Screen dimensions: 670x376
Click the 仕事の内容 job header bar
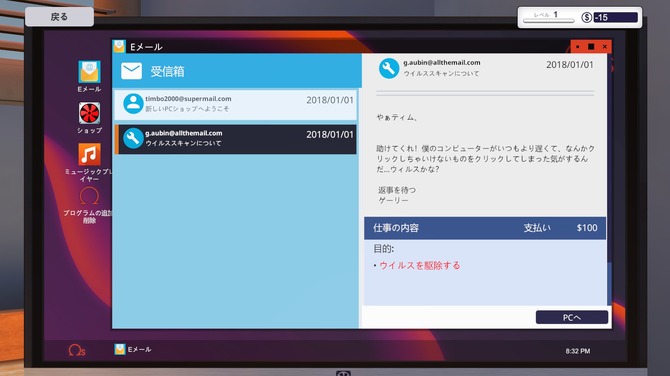tap(485, 228)
